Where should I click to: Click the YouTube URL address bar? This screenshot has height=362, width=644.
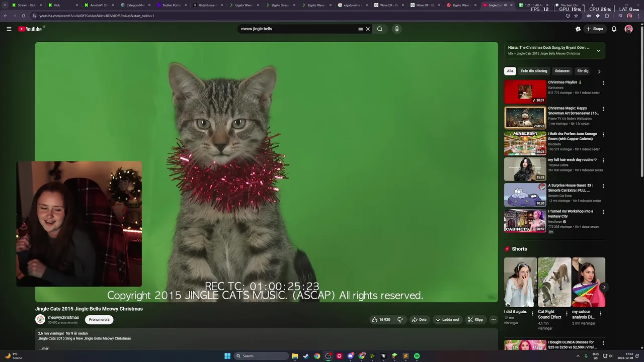pyautogui.click(x=297, y=16)
